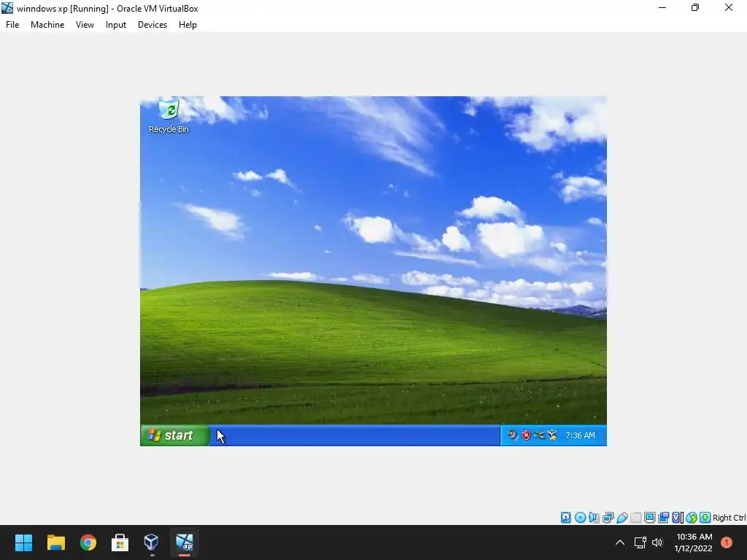Open the Machine menu

pos(47,25)
